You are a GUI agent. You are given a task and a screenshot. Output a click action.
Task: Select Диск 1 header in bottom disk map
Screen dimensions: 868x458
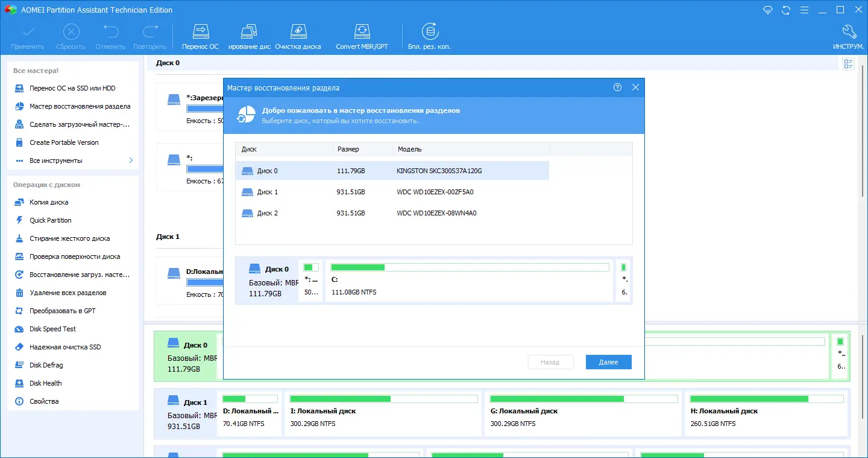(187, 413)
